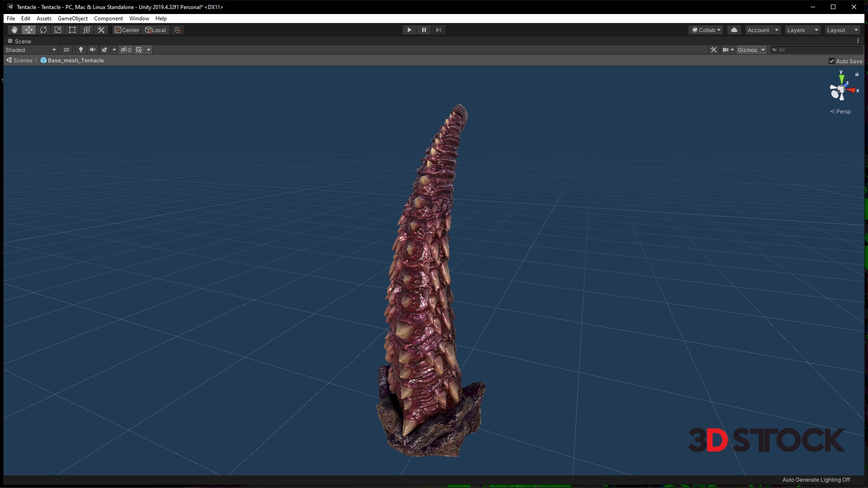The height and width of the screenshot is (488, 868).
Task: Open the Window menu
Action: point(139,19)
